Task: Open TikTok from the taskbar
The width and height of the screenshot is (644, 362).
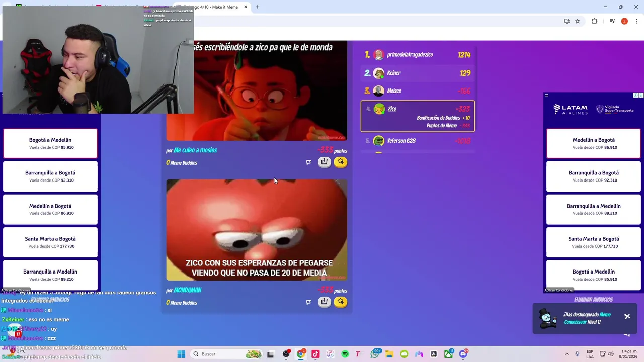Action: coord(315,354)
